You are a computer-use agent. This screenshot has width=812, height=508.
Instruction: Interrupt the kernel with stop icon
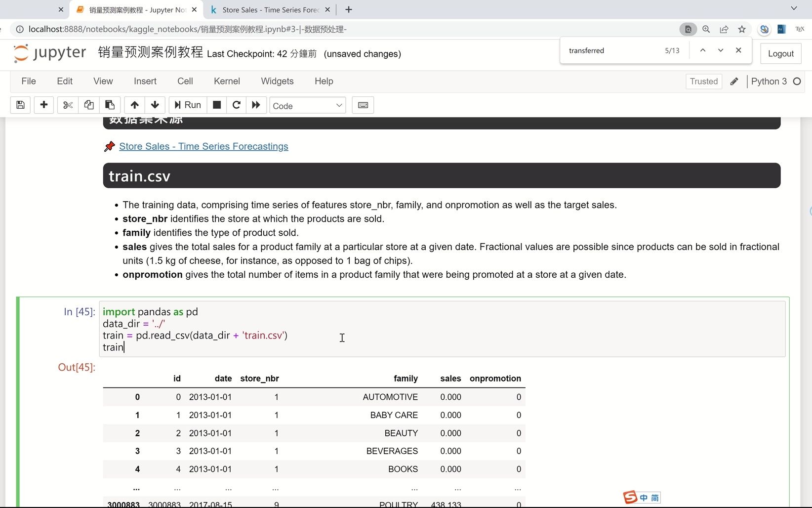coord(216,105)
